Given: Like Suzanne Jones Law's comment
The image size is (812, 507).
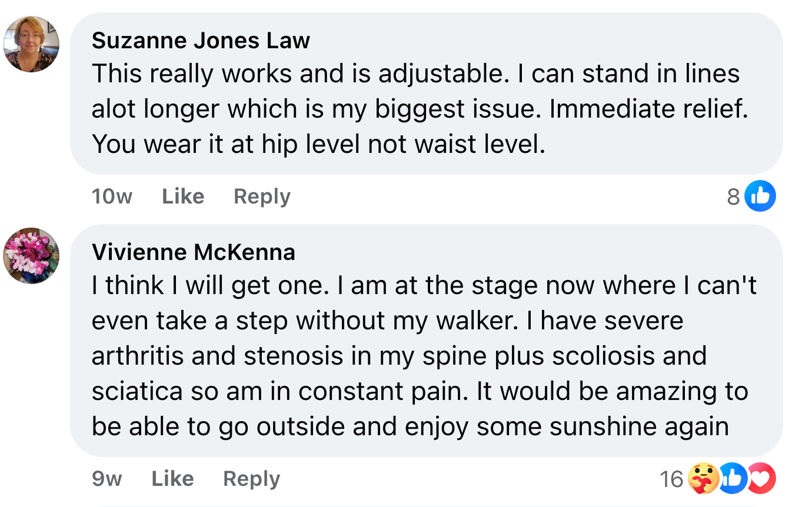Looking at the screenshot, I should coord(183,196).
